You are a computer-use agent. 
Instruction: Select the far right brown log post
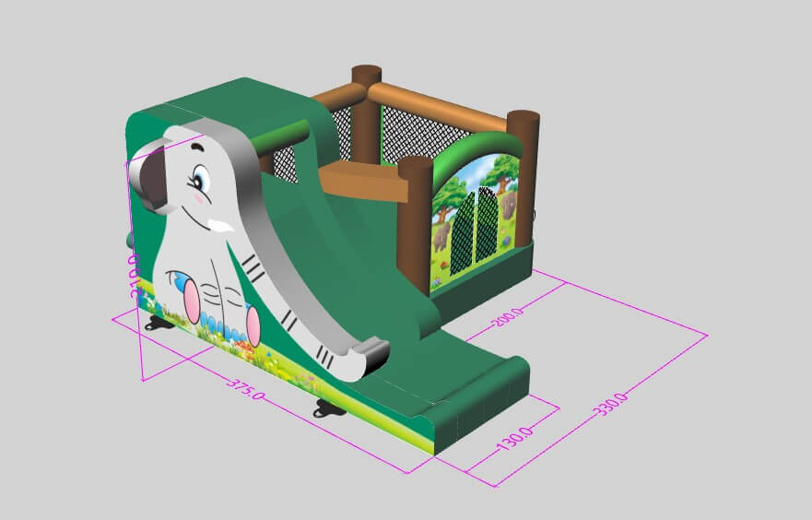pyautogui.click(x=524, y=175)
